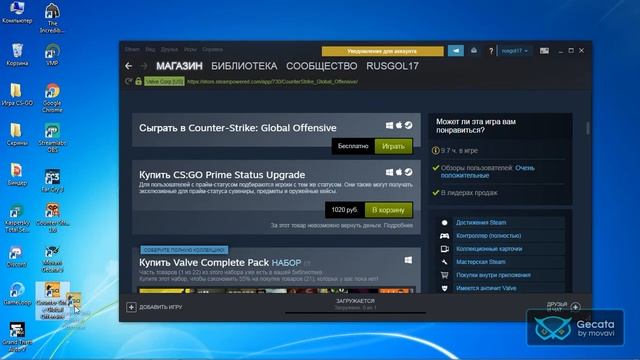Open the Достижения Steam link
Screen dimensions: 640x360
pos(481,222)
